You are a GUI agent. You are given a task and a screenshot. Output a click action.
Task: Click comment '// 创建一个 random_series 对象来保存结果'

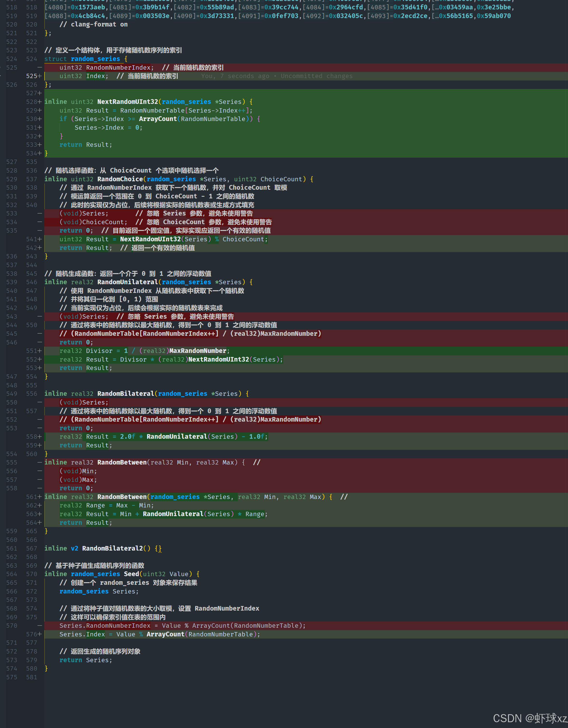128,583
